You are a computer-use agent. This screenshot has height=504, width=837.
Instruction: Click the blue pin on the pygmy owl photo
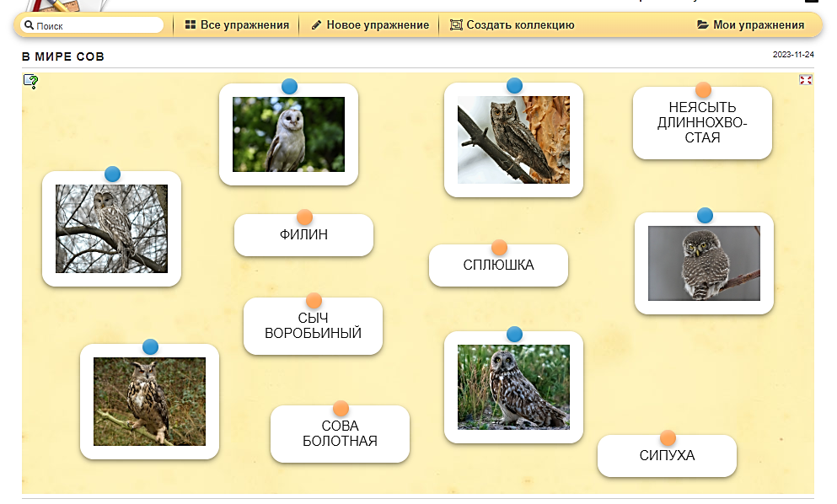[705, 216]
